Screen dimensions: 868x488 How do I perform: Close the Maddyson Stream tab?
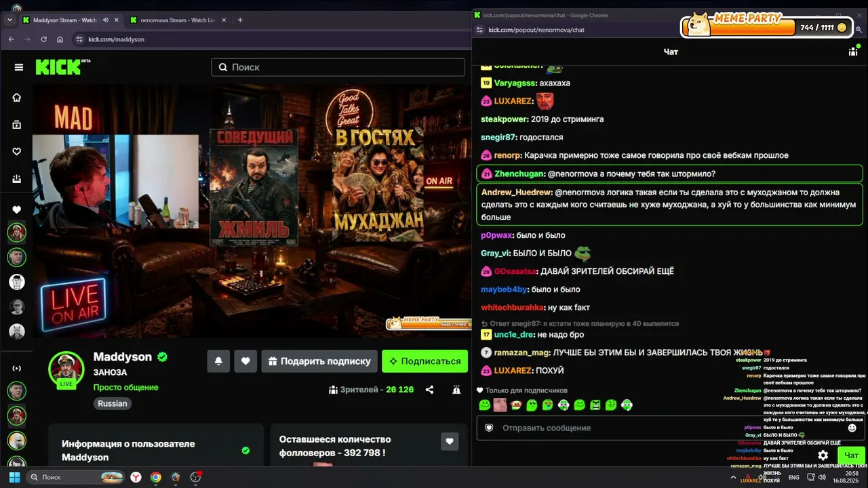pyautogui.click(x=116, y=20)
